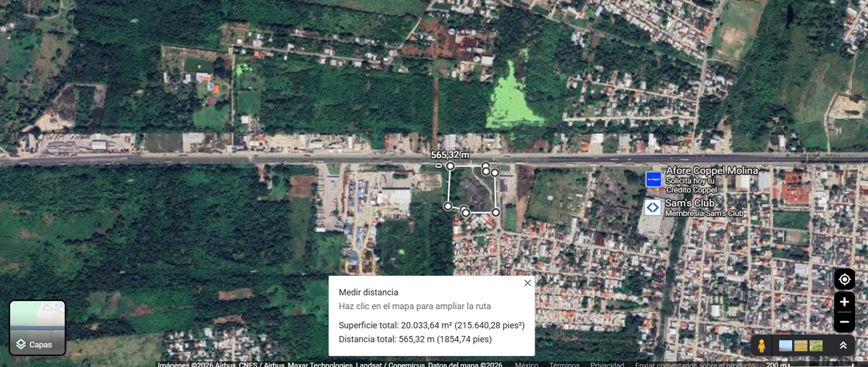Screen dimensions: 868x367
Task: Open the Afore Coppel Molina blue marker
Action: (x=653, y=179)
